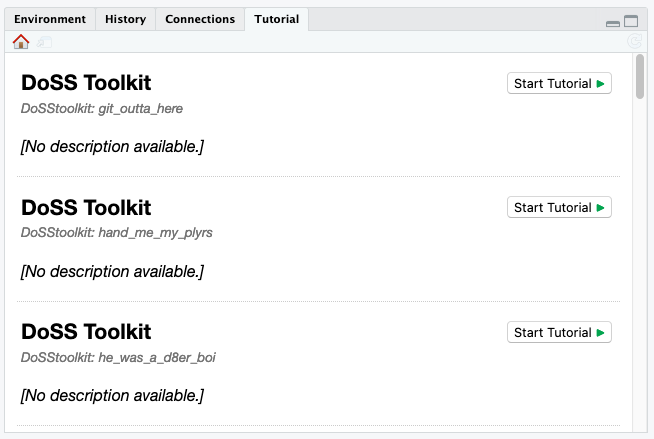Click green play arrow for he_was_a_d8er_boi
The image size is (654, 439).
(x=601, y=333)
